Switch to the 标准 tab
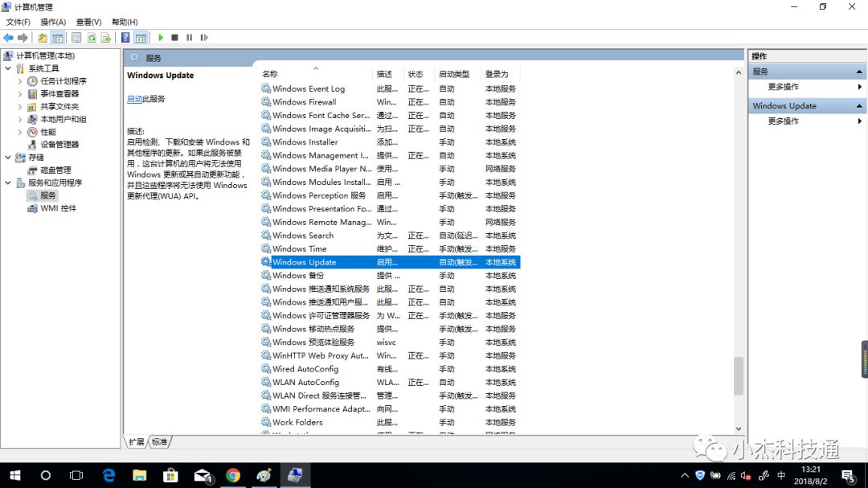868x488 pixels. coord(159,442)
